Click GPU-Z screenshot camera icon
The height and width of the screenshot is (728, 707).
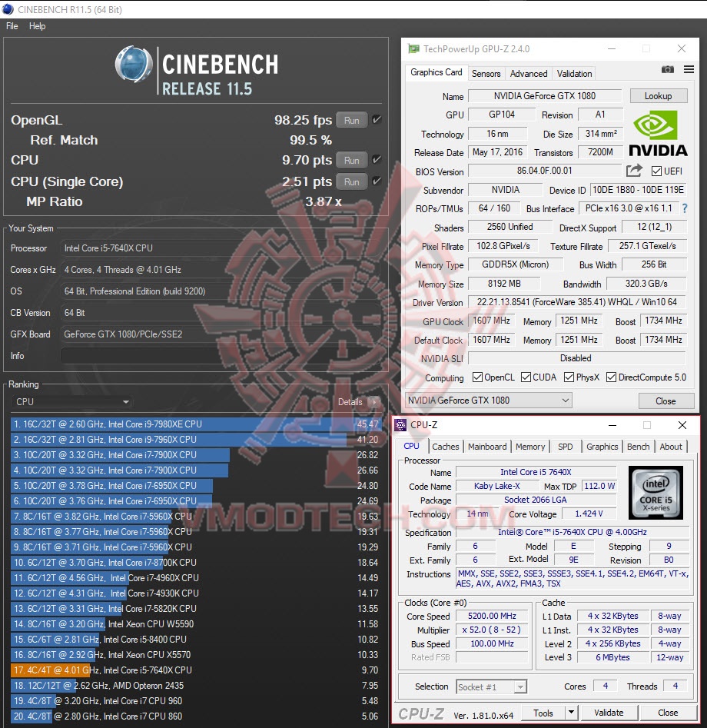coord(667,70)
